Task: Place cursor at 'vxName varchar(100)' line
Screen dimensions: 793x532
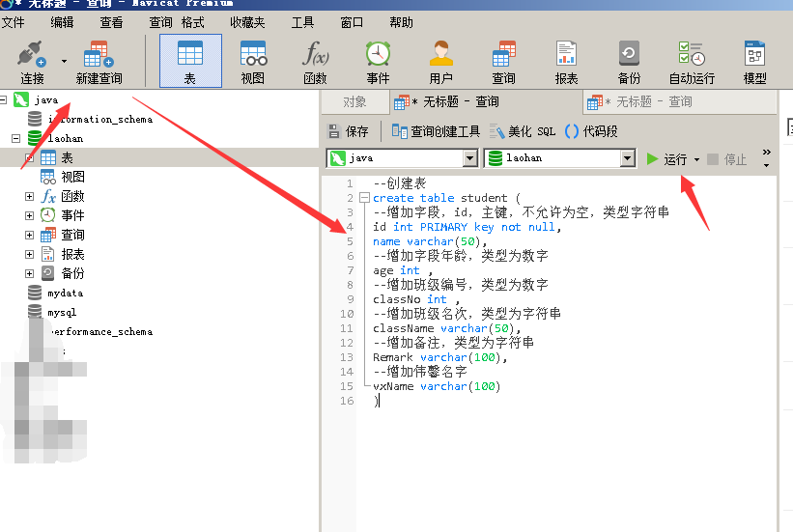Action: click(437, 386)
